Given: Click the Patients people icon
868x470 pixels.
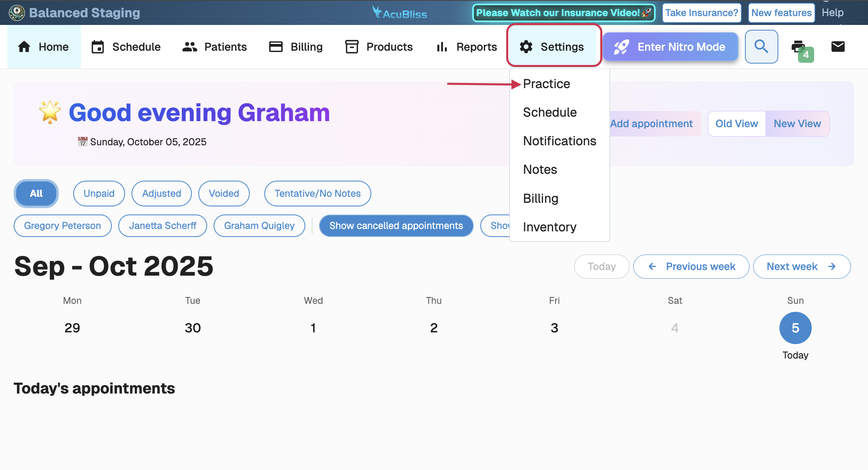Looking at the screenshot, I should [189, 47].
